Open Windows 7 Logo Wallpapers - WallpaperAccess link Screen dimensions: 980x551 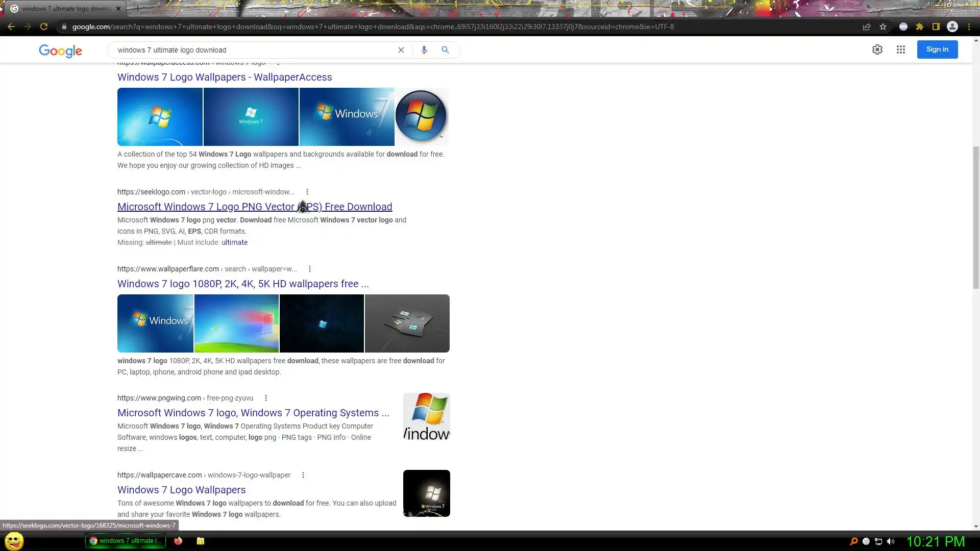(x=225, y=77)
